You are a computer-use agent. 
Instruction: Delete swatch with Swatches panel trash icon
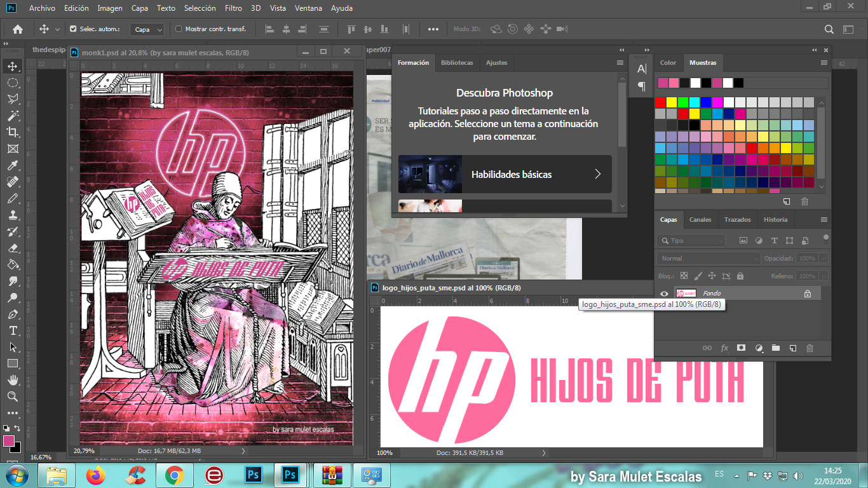click(x=804, y=201)
